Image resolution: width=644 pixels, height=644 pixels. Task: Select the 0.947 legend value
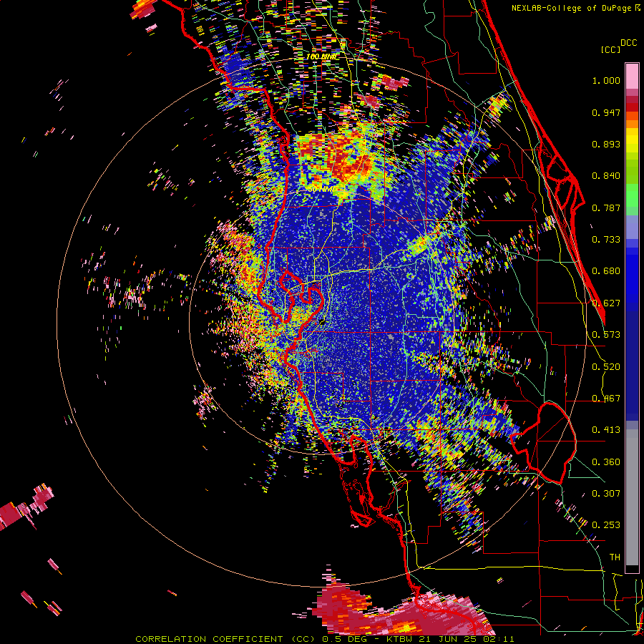pyautogui.click(x=606, y=112)
